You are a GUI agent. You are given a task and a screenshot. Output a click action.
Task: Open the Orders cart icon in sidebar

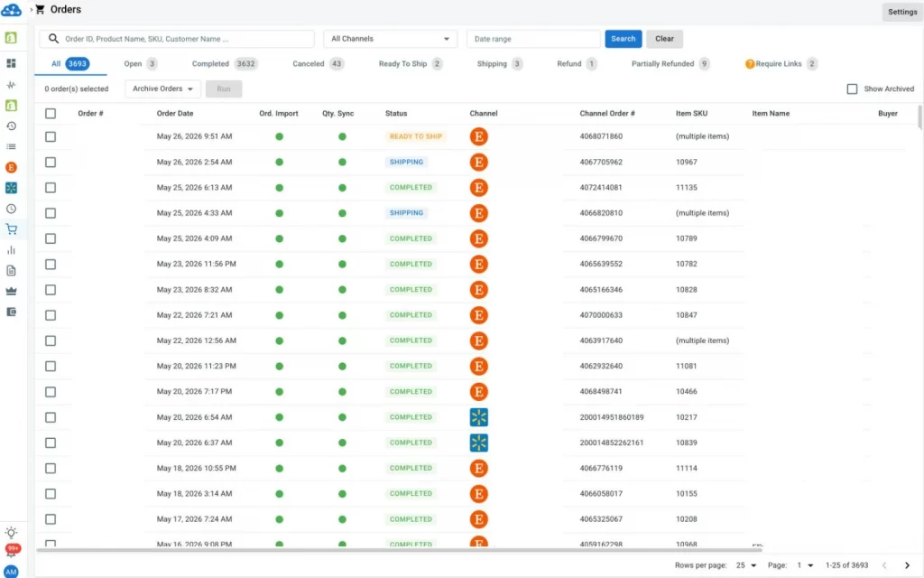pyautogui.click(x=11, y=229)
